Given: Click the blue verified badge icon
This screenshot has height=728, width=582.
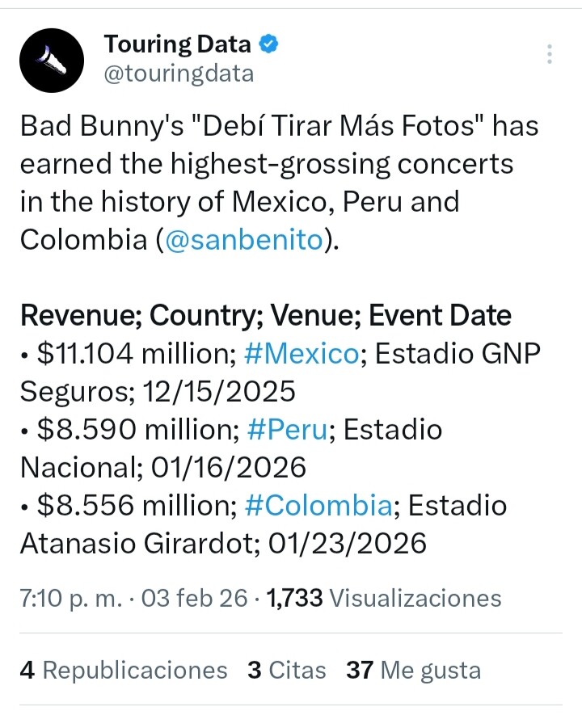Looking at the screenshot, I should point(268,44).
